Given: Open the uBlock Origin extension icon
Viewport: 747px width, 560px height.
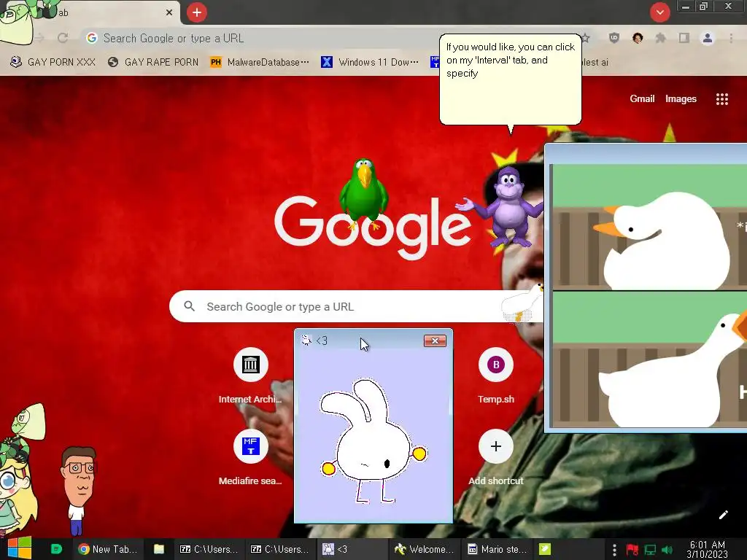Looking at the screenshot, I should point(614,38).
